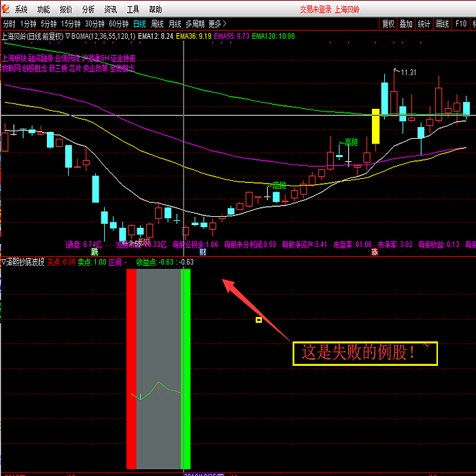Open the 报价 menu
The width and height of the screenshot is (476, 476).
point(66,10)
